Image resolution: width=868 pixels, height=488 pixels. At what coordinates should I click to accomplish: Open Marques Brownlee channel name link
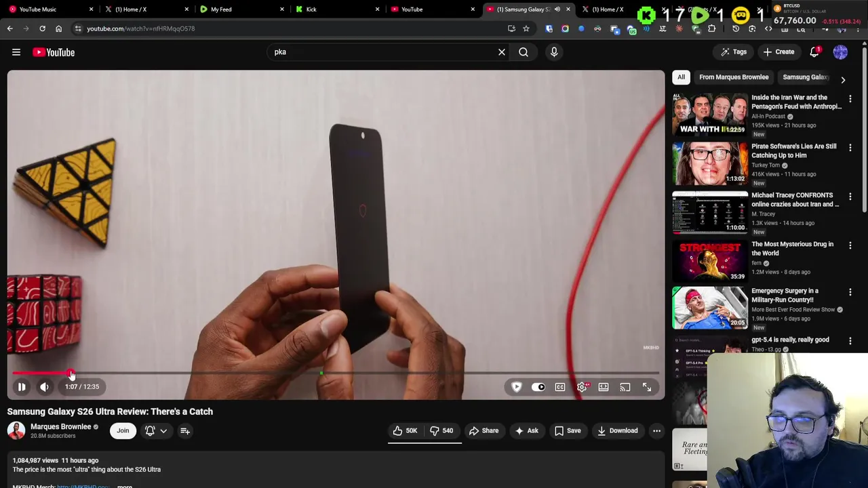[x=60, y=426]
